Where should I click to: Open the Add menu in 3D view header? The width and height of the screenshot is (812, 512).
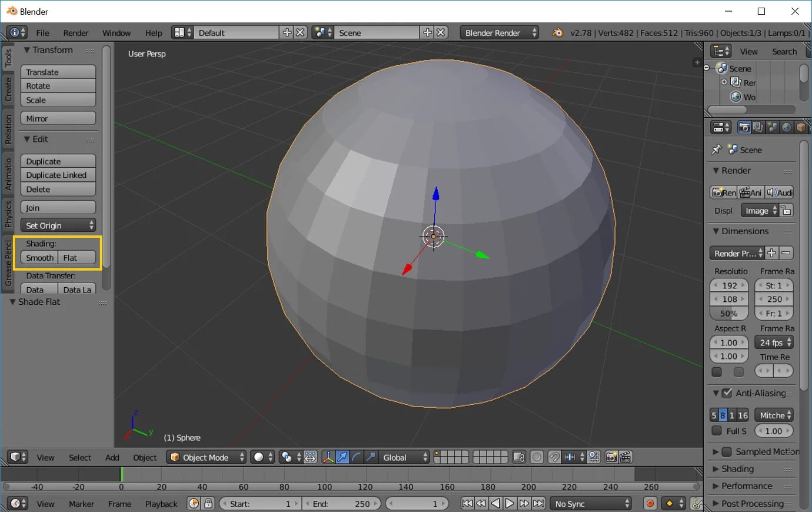[112, 458]
